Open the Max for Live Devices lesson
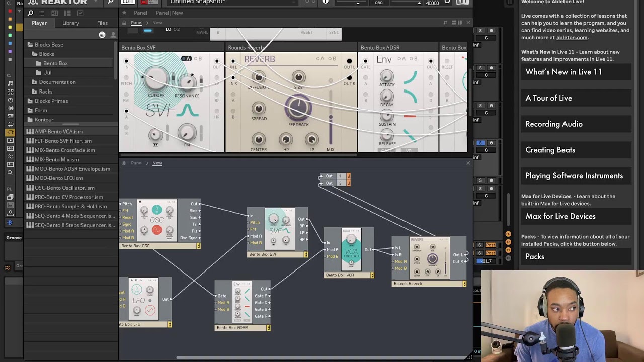Image resolution: width=644 pixels, height=362 pixels. point(576,217)
